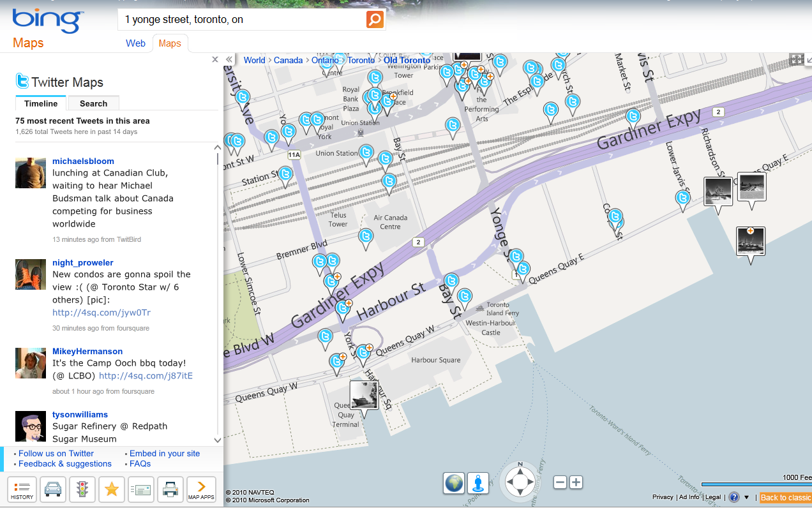Open the night_proweler username link

click(x=83, y=262)
